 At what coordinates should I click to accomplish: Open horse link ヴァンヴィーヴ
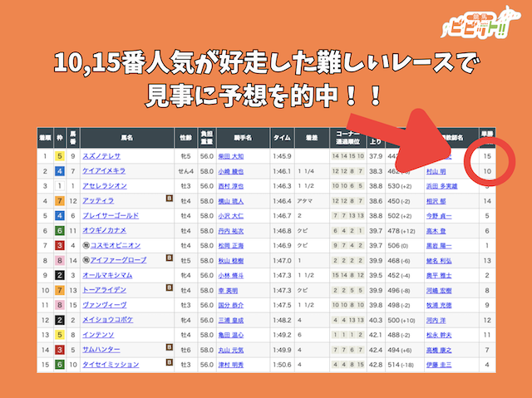[x=105, y=305]
